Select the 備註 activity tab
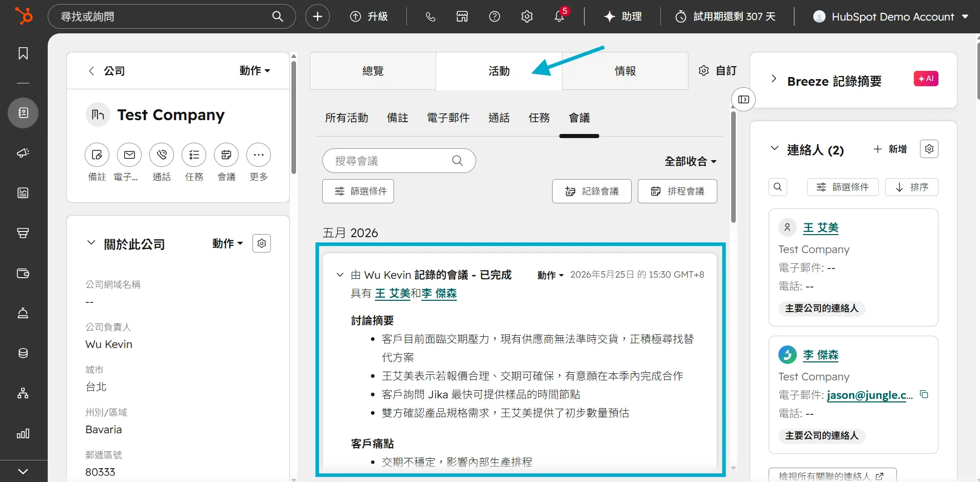 [x=398, y=118]
